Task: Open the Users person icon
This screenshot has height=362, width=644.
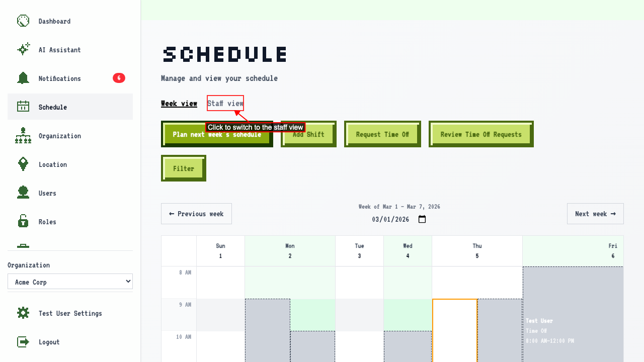Action: tap(23, 193)
